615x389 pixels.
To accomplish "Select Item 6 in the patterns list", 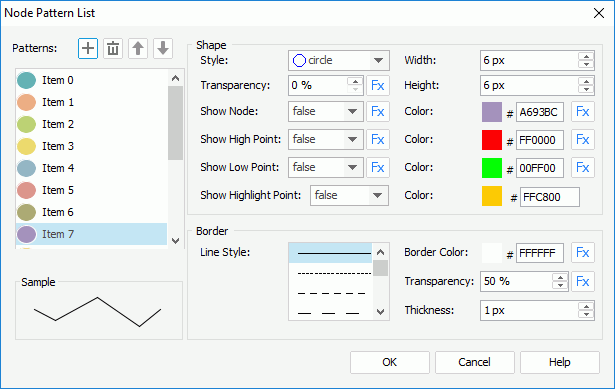I will 91,212.
